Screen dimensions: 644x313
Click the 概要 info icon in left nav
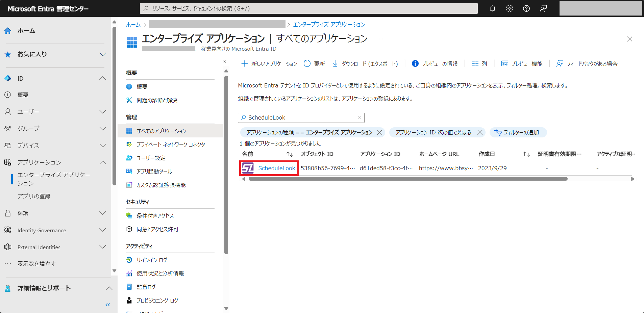point(8,95)
